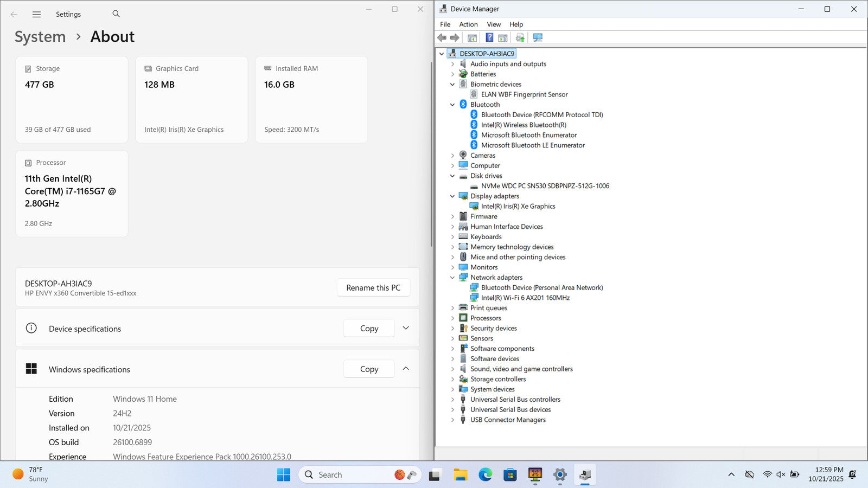Click the Rename this PC button
The width and height of the screenshot is (868, 488).
[x=373, y=287]
